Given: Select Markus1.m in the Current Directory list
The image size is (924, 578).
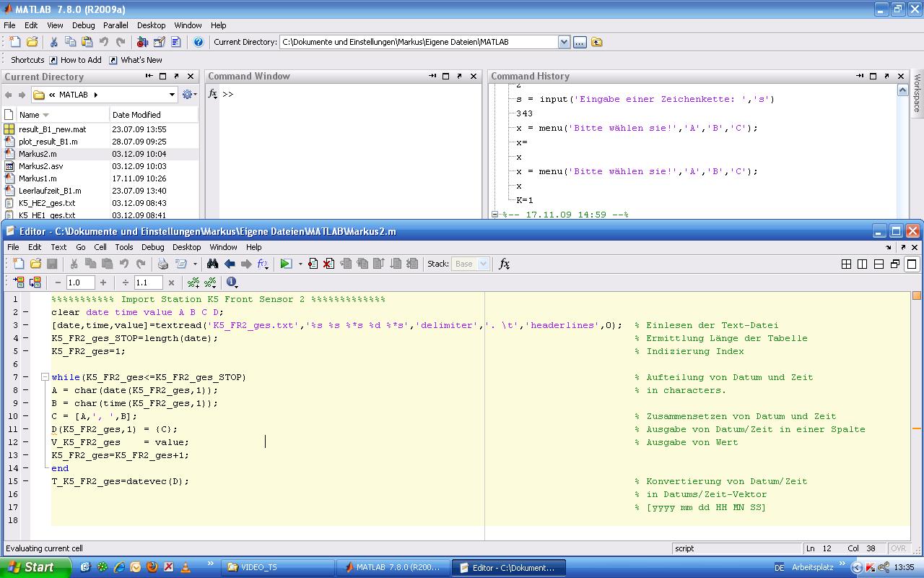Looking at the screenshot, I should pyautogui.click(x=38, y=178).
